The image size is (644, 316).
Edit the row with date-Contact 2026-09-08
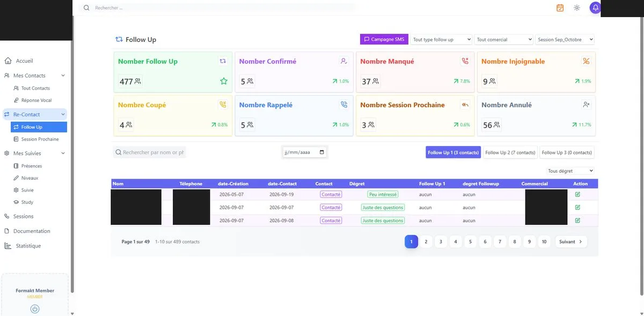point(577,221)
